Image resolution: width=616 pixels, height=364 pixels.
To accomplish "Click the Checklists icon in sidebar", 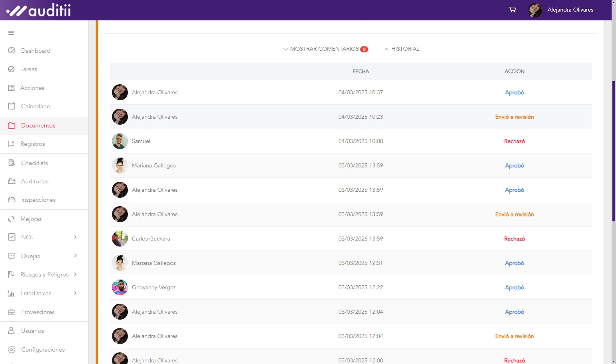I will coord(12,163).
